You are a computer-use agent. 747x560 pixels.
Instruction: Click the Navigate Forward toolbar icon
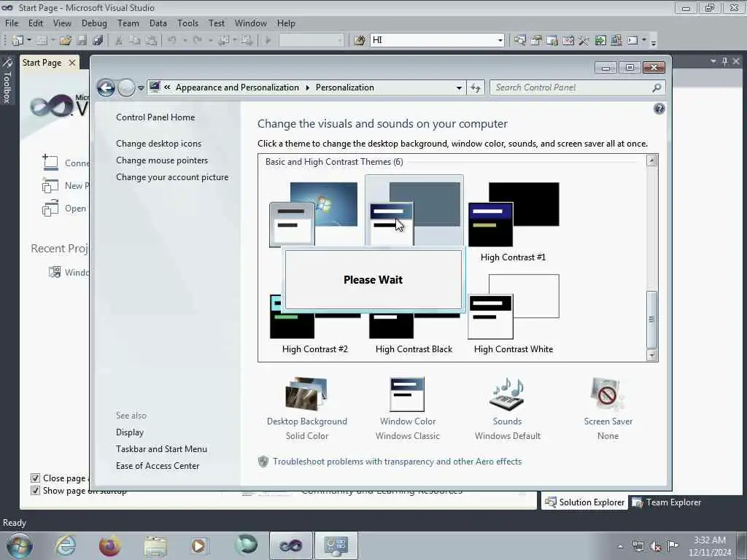point(247,41)
